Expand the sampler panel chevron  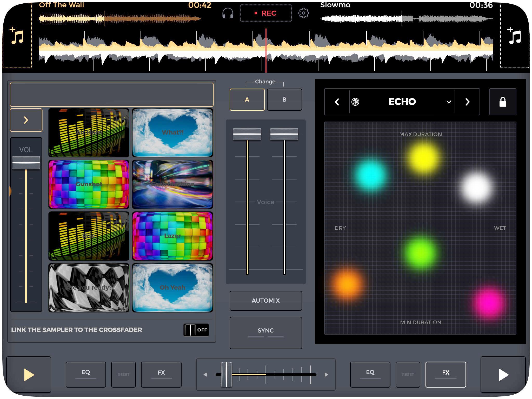pyautogui.click(x=26, y=120)
